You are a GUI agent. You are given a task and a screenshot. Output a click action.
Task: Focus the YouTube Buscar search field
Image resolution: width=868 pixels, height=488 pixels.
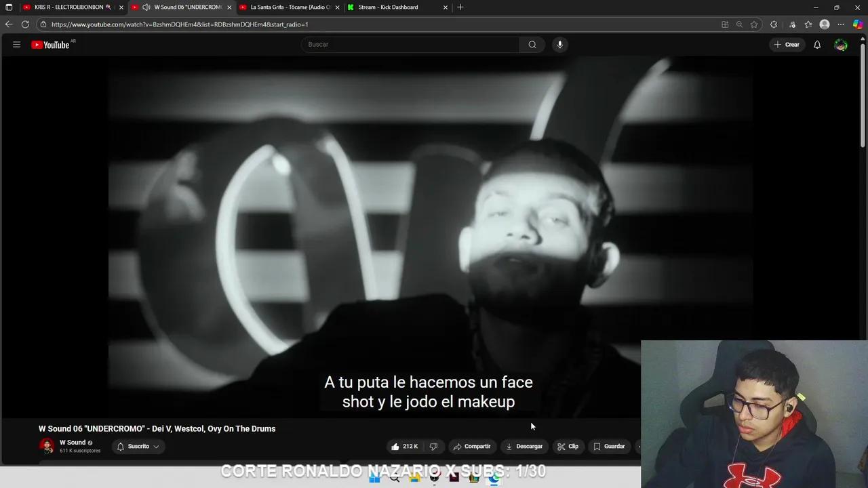coord(410,45)
